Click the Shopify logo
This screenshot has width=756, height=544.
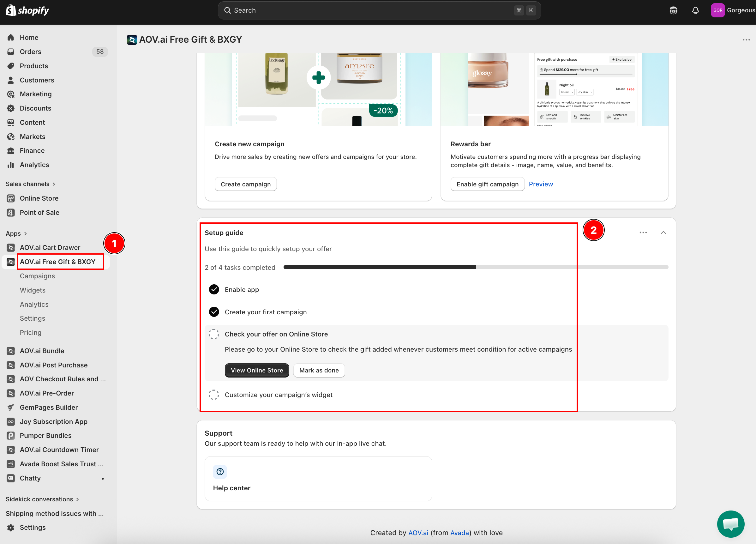(27, 10)
